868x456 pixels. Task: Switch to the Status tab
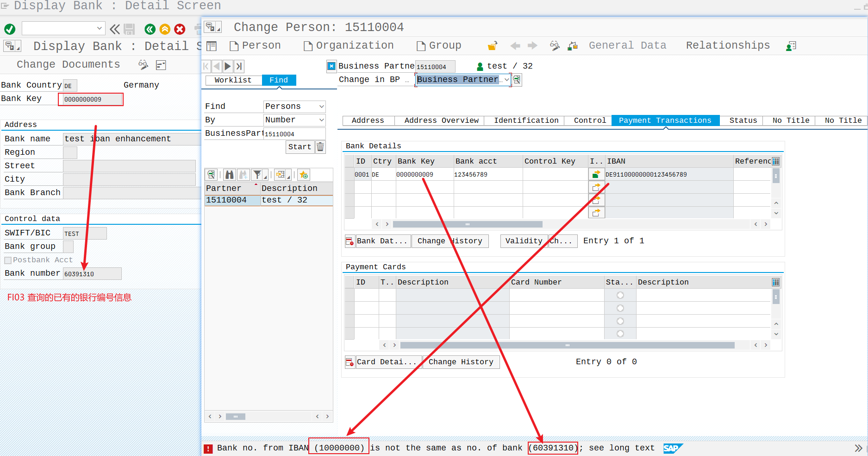[x=743, y=120]
